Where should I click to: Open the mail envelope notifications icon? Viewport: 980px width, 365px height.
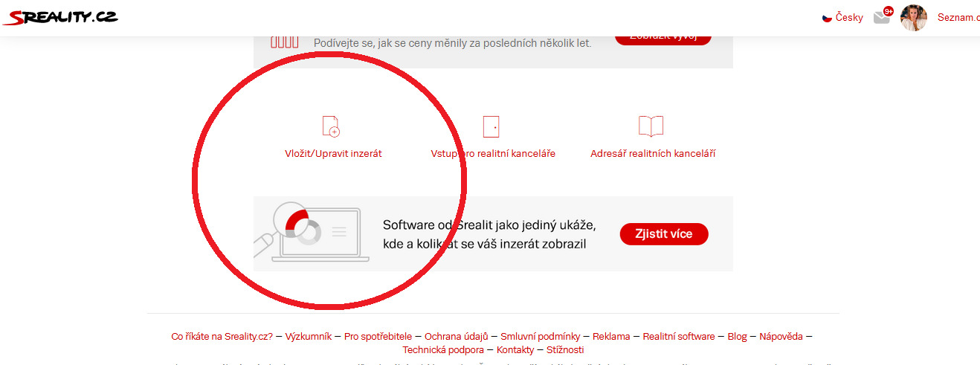pos(883,16)
